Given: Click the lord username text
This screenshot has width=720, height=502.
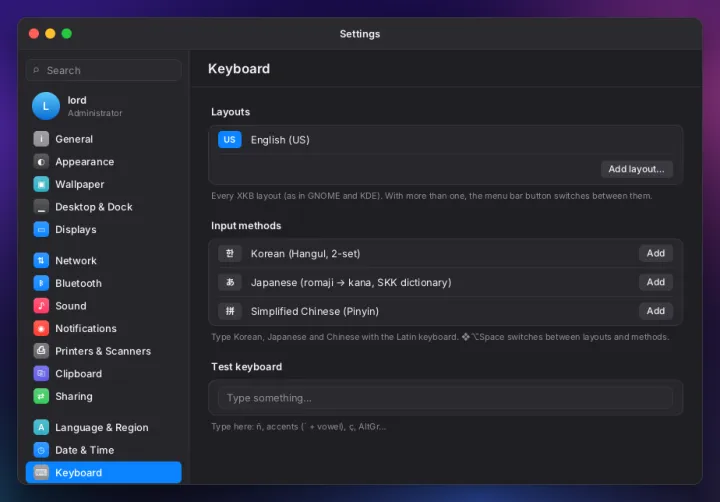Looking at the screenshot, I should [77, 100].
